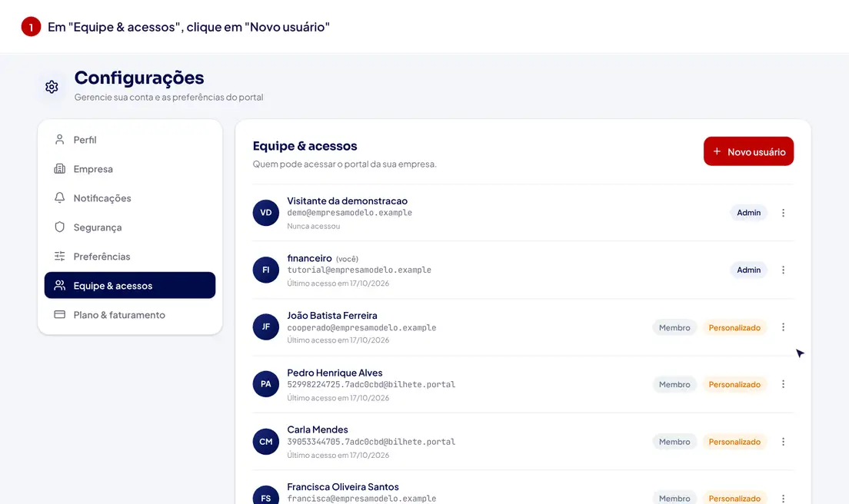The width and height of the screenshot is (849, 504).
Task: Click the Nunca acessou status text
Action: pos(314,226)
